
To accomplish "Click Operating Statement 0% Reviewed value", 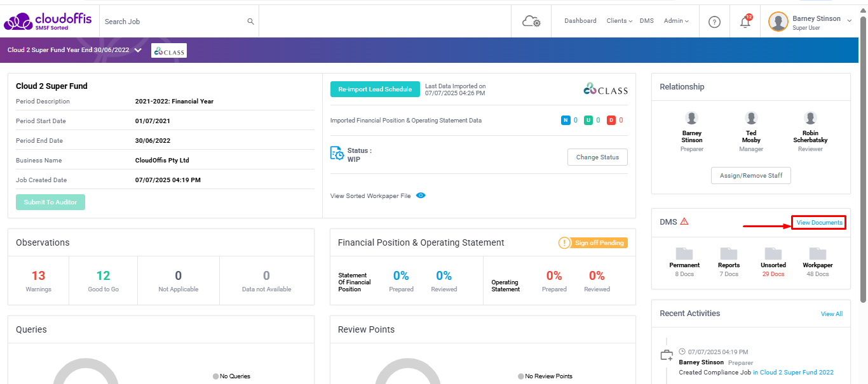I will [597, 275].
